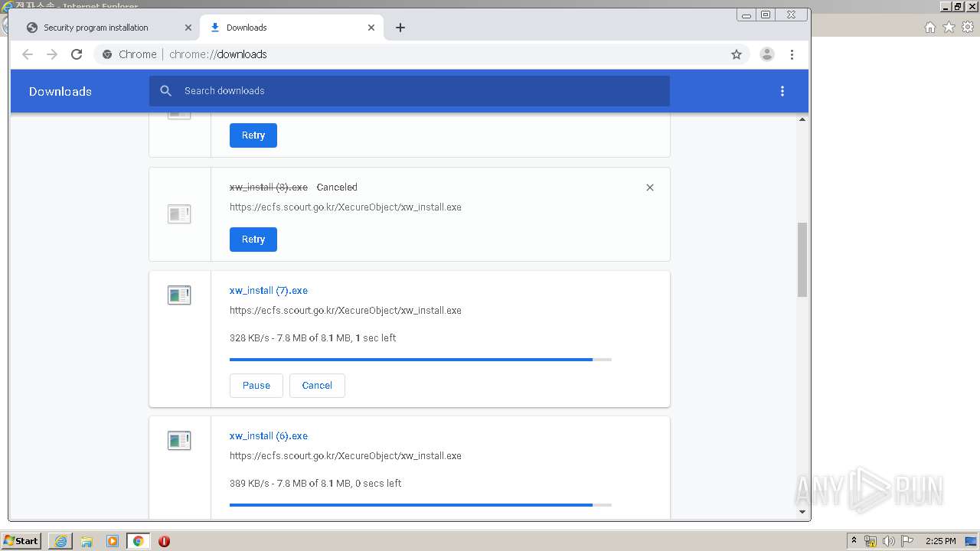Open the Chrome profile avatar
980x551 pixels.
tap(766, 54)
